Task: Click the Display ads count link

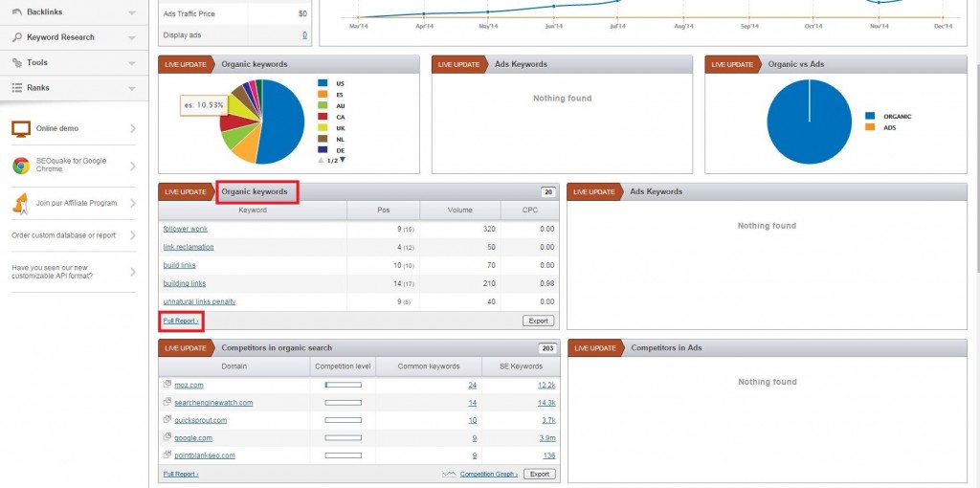Action: coord(304,35)
